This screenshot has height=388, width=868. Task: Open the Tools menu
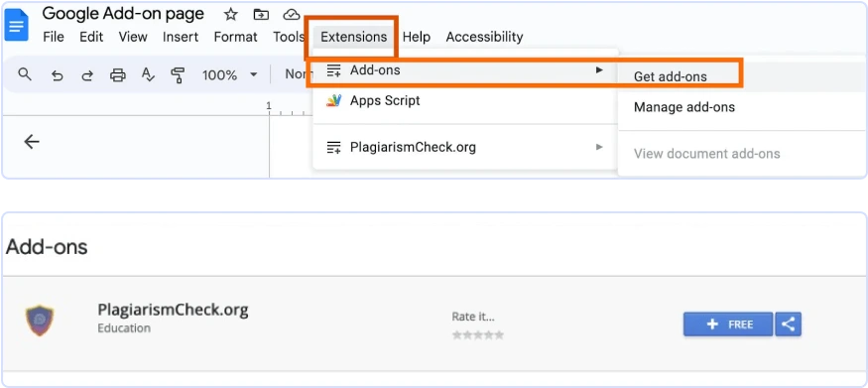289,37
